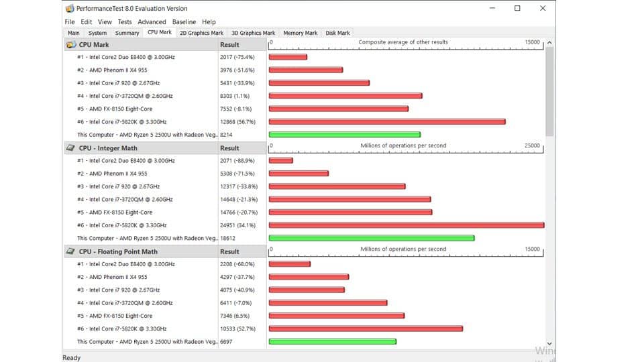Switch to the 2D Graphics Mark tab
The width and height of the screenshot is (644, 362).
pyautogui.click(x=201, y=33)
